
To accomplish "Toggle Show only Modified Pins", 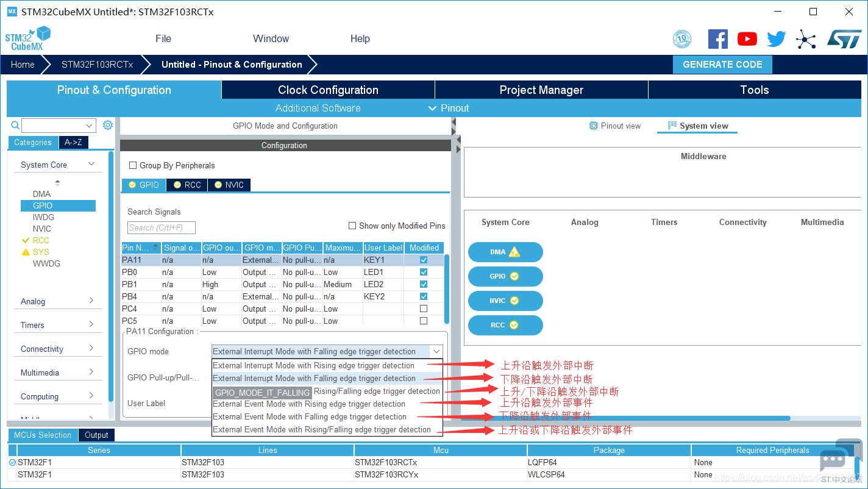I will coord(352,226).
